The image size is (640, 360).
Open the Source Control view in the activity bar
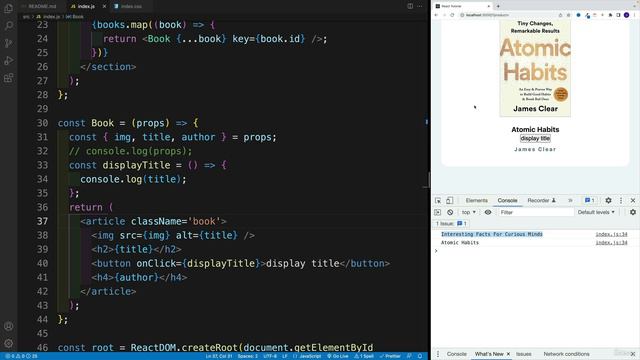[8, 43]
